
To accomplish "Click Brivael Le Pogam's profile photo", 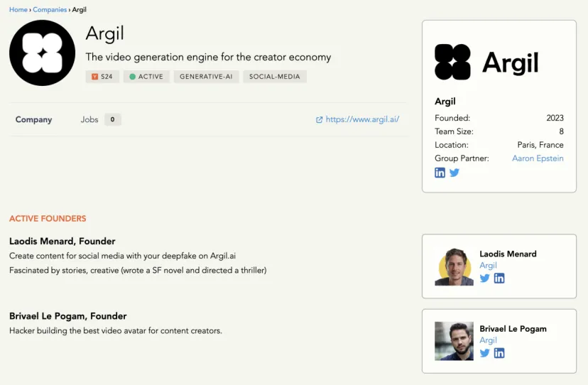I will tap(454, 341).
